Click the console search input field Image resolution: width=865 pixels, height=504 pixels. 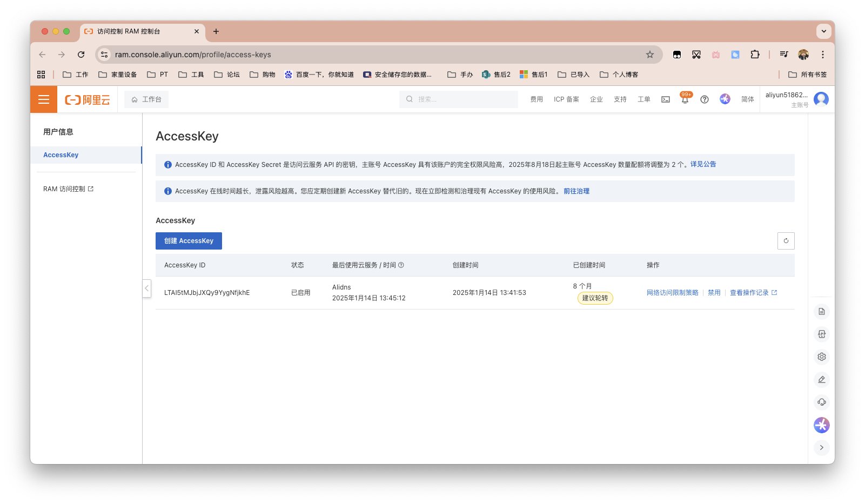coord(464,99)
